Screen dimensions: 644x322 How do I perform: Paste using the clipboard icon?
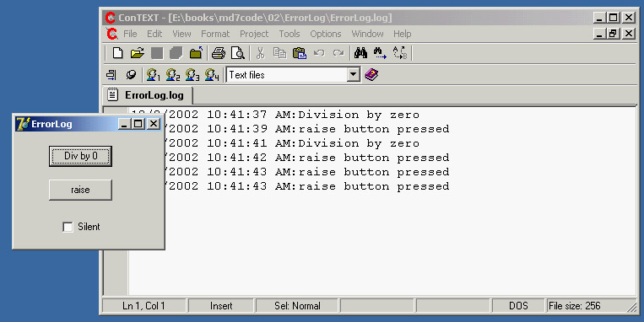point(300,53)
